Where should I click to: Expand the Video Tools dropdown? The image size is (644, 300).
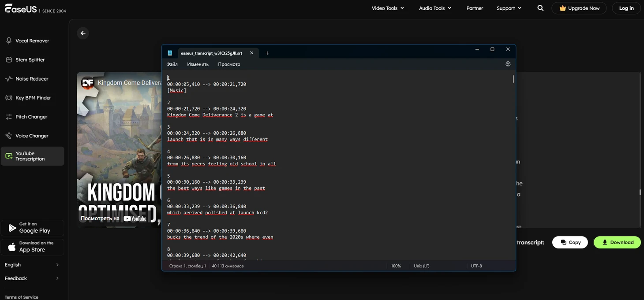point(388,8)
